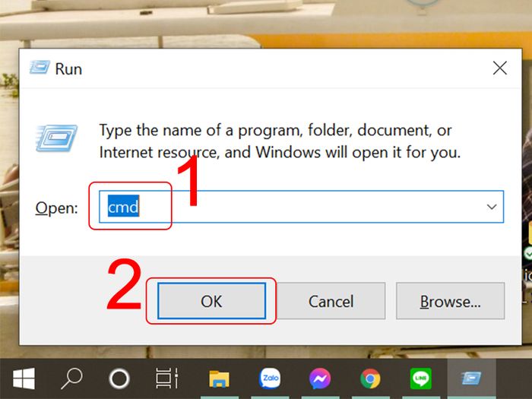
Task: Open LINE app from taskbar
Action: [x=421, y=378]
